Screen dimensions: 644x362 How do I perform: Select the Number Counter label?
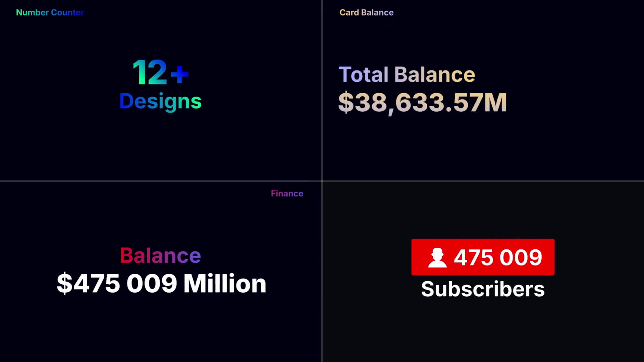pyautogui.click(x=50, y=12)
